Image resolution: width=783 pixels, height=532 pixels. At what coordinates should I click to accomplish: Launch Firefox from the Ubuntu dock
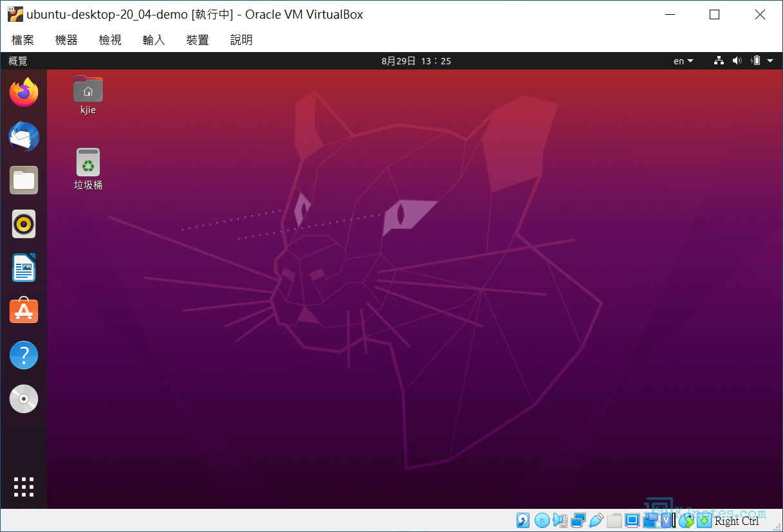coord(24,93)
